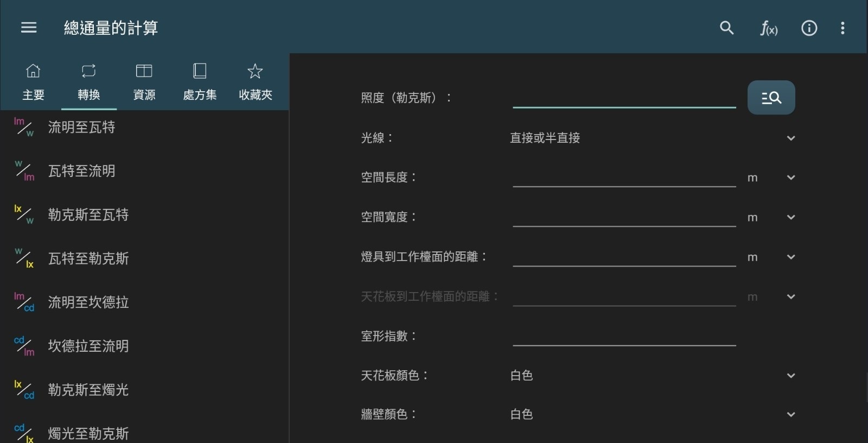Open the 瓦特至勒克斯 converter

coord(88,258)
